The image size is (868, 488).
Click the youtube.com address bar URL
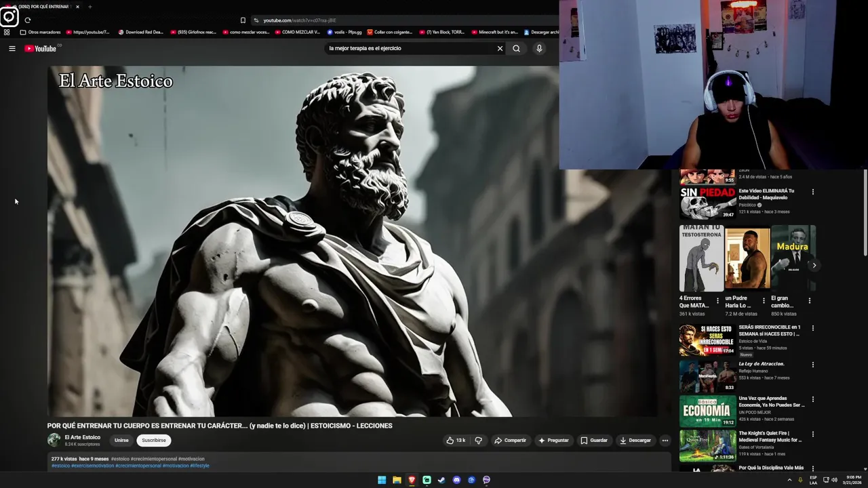tap(300, 20)
